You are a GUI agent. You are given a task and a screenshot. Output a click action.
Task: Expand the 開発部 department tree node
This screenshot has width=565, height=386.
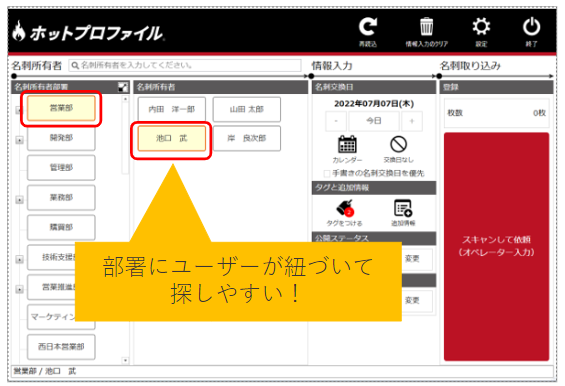pos(19,140)
